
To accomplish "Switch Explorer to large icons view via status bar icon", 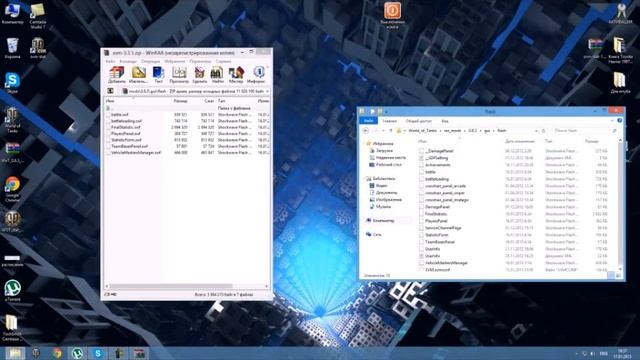I will coord(618,276).
